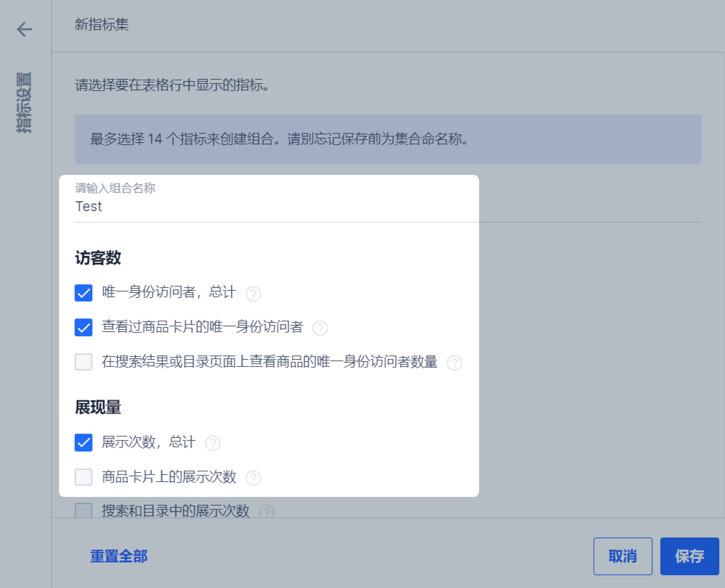Uncheck 展示次数，总计
The height and width of the screenshot is (588, 725).
click(x=83, y=442)
